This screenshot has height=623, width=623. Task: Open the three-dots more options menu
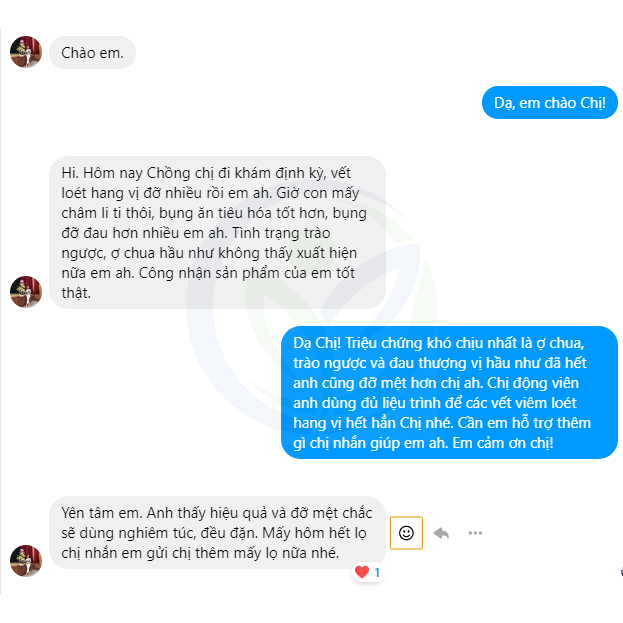[x=475, y=533]
